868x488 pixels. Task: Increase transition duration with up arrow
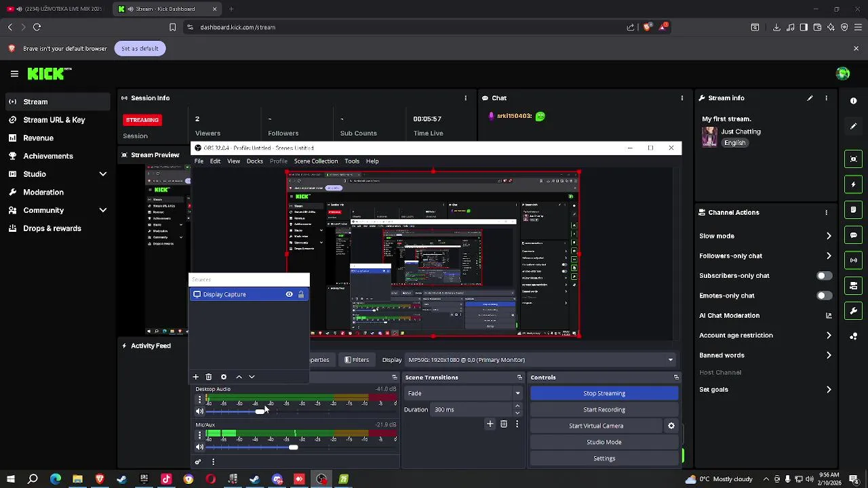(517, 407)
